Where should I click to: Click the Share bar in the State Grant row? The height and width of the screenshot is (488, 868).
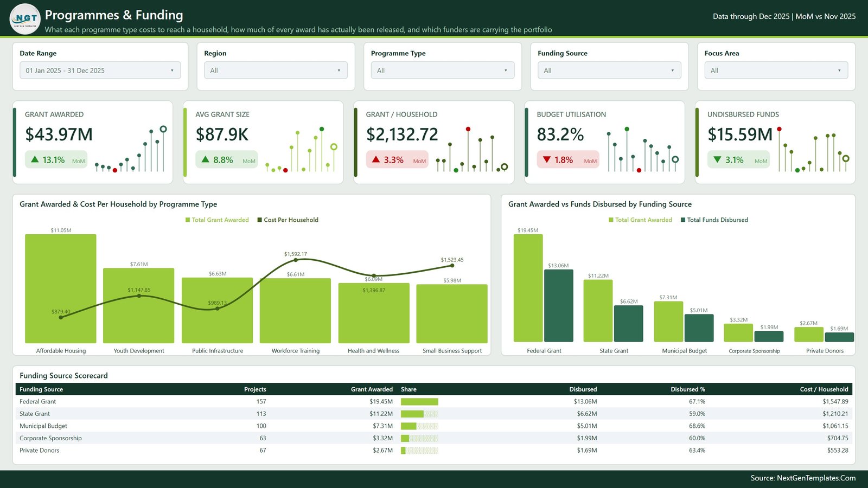[419, 414]
